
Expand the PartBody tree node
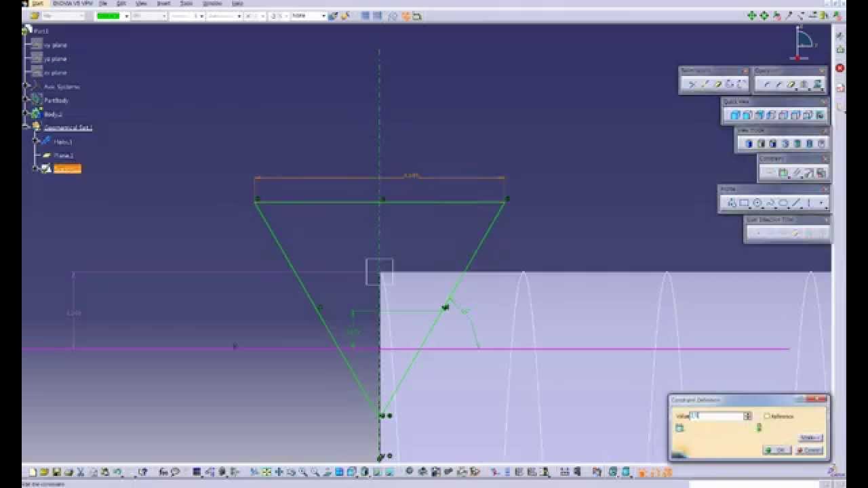26,100
